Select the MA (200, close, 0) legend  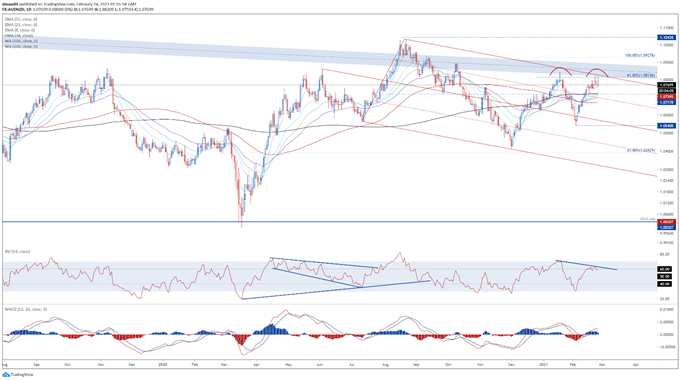coord(21,46)
